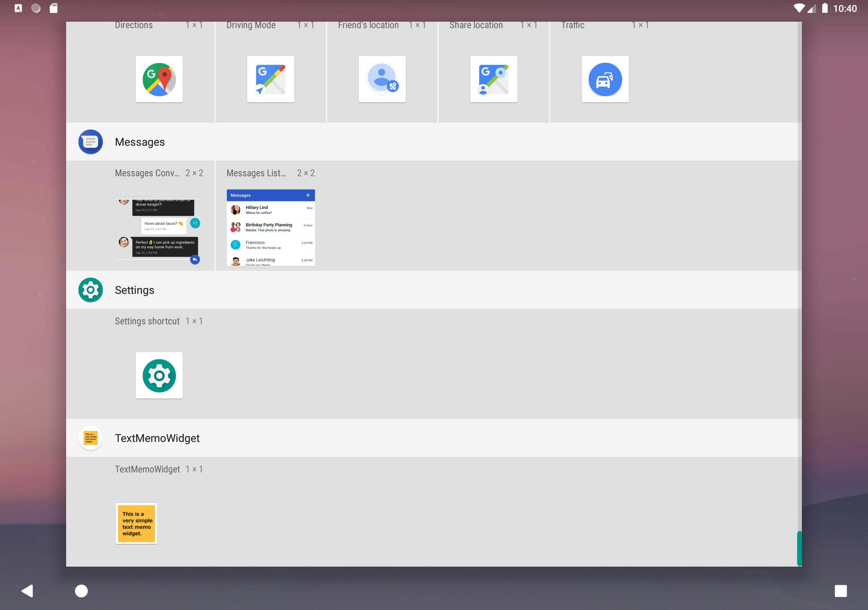Select the Directions widget Maps icon

click(159, 79)
